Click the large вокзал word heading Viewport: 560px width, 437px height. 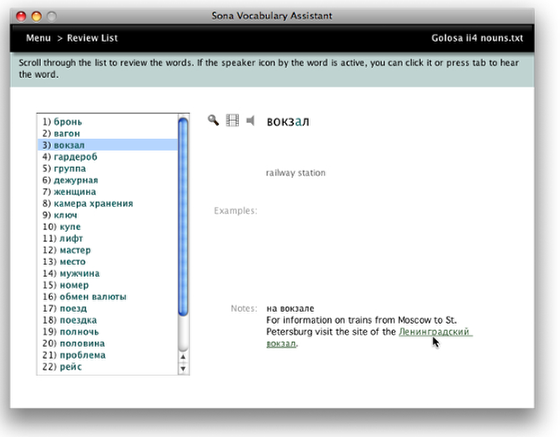point(288,122)
